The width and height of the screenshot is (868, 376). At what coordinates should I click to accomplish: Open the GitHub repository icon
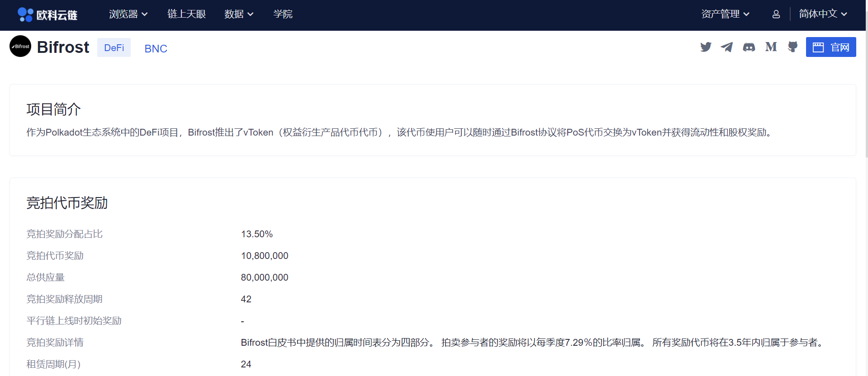coord(792,47)
